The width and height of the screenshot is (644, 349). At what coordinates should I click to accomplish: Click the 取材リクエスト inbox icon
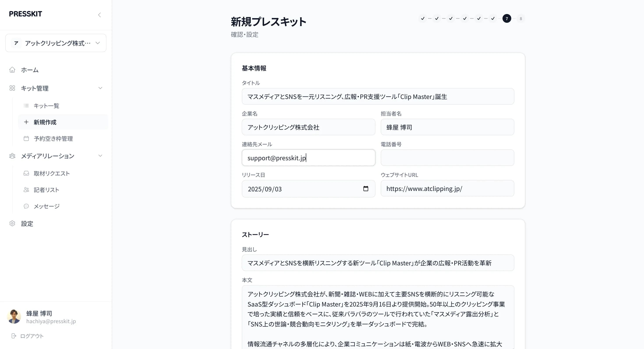point(26,173)
